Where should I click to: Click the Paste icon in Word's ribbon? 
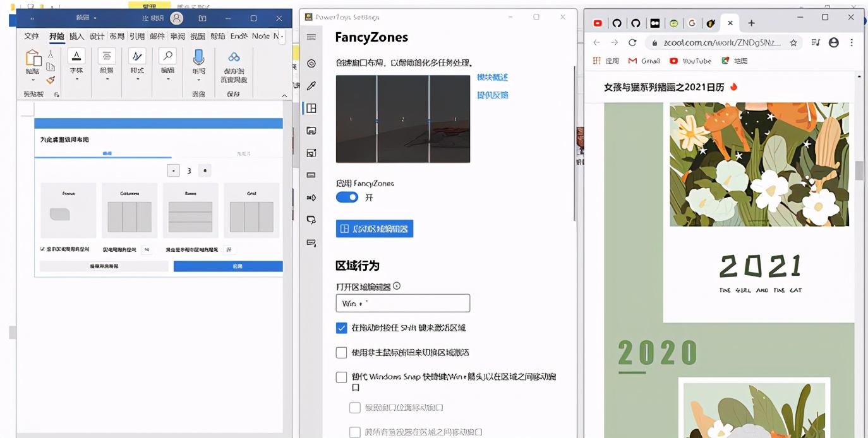tap(32, 58)
